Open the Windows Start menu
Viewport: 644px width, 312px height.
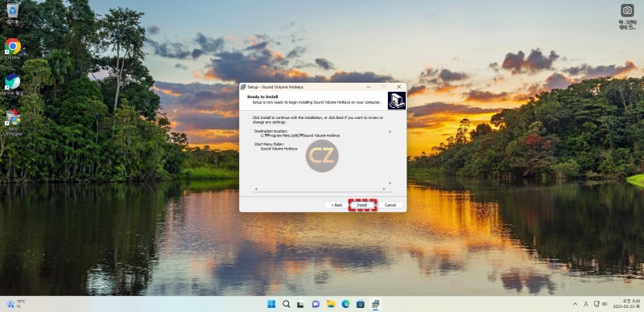click(271, 304)
